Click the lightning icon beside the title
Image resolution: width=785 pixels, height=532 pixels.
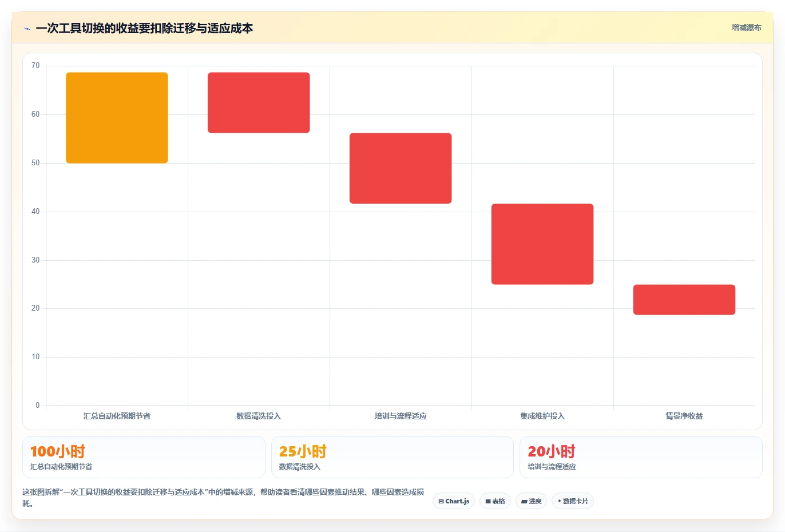point(27,29)
